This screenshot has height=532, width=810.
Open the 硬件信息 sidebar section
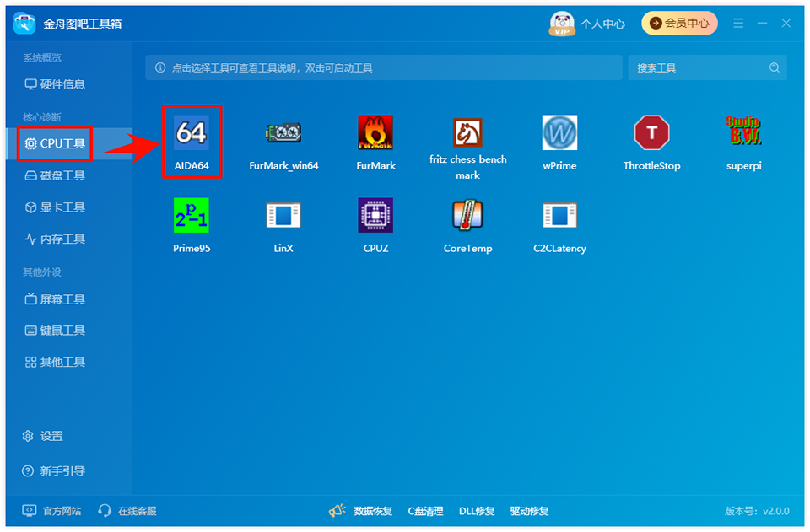[55, 84]
